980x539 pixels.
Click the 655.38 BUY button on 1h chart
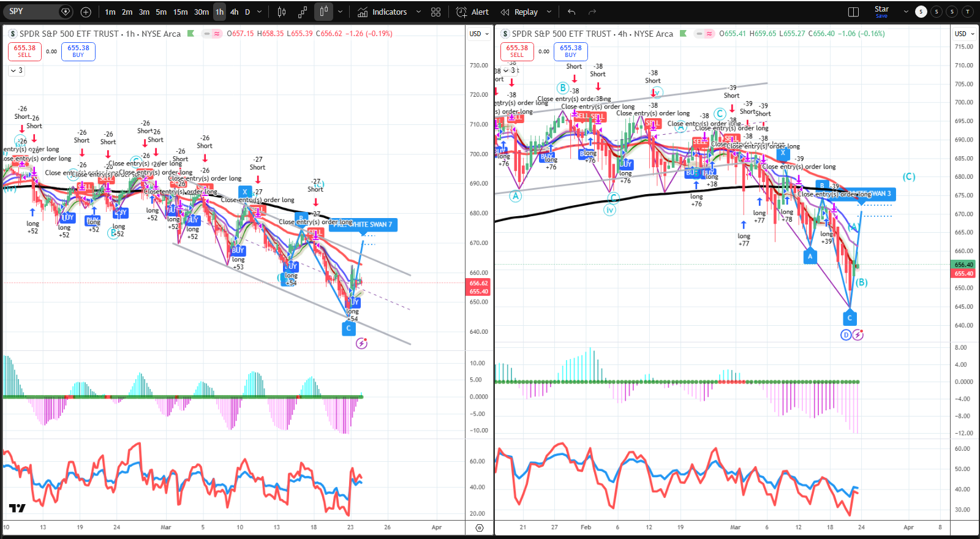tap(78, 51)
